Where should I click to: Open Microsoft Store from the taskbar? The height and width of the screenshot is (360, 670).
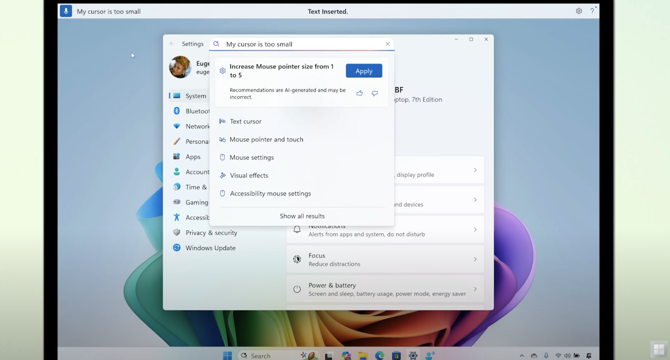tap(396, 355)
